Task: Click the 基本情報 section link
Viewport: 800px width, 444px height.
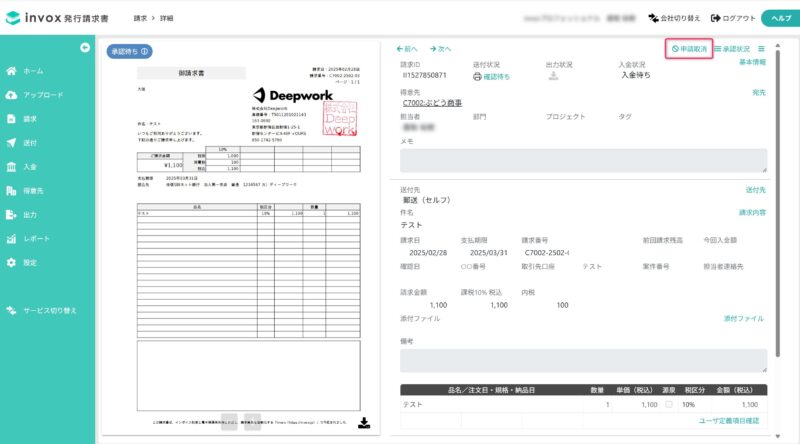Action: click(x=753, y=62)
